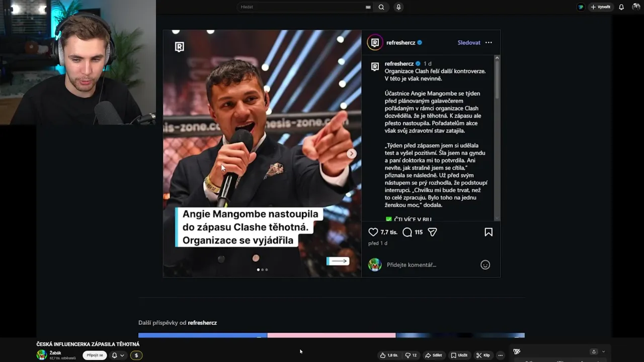Viewport: 644px width, 362px height.
Task: Click the video title ČESKÁ INFLUENCERKA ZÁPASILA TĚHOTNÁ
Action: coord(88,344)
